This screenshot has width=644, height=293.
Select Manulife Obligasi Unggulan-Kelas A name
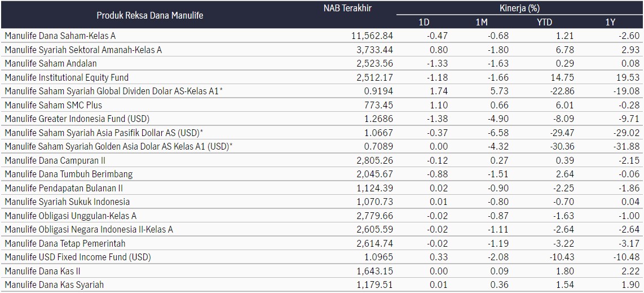click(x=70, y=216)
